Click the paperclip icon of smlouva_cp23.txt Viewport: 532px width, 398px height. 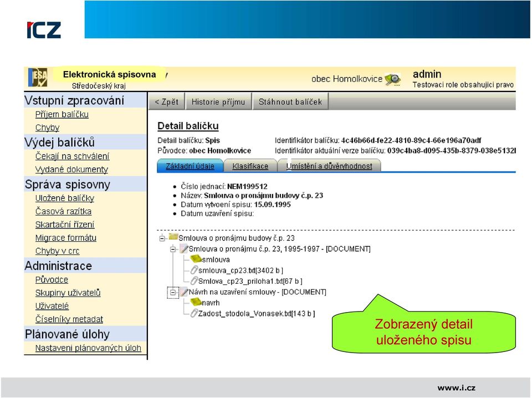194,270
